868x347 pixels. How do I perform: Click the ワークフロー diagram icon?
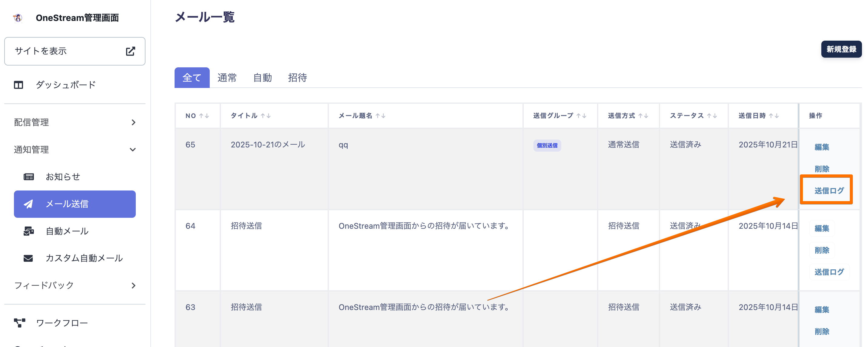pyautogui.click(x=19, y=323)
